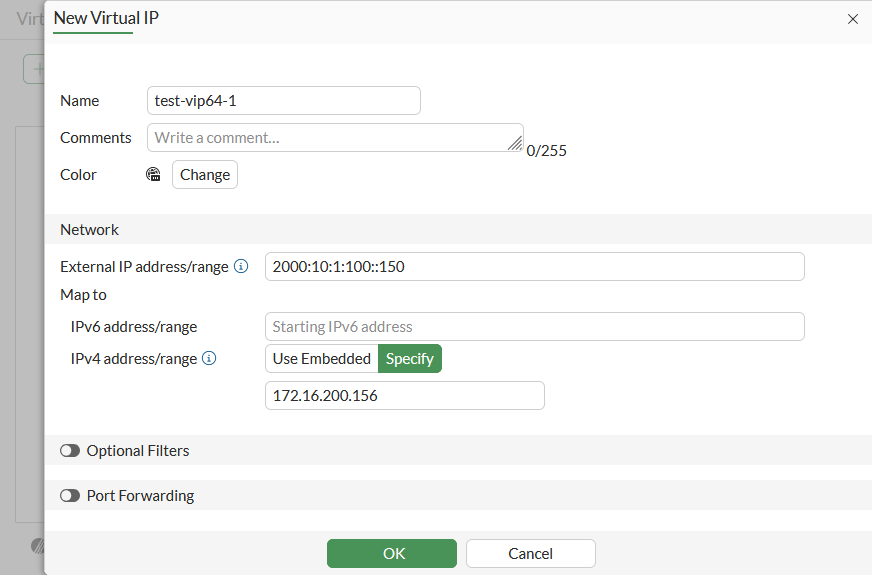Focus the Name field containing test-vip64-1
This screenshot has height=575, width=872.
pyautogui.click(x=284, y=101)
